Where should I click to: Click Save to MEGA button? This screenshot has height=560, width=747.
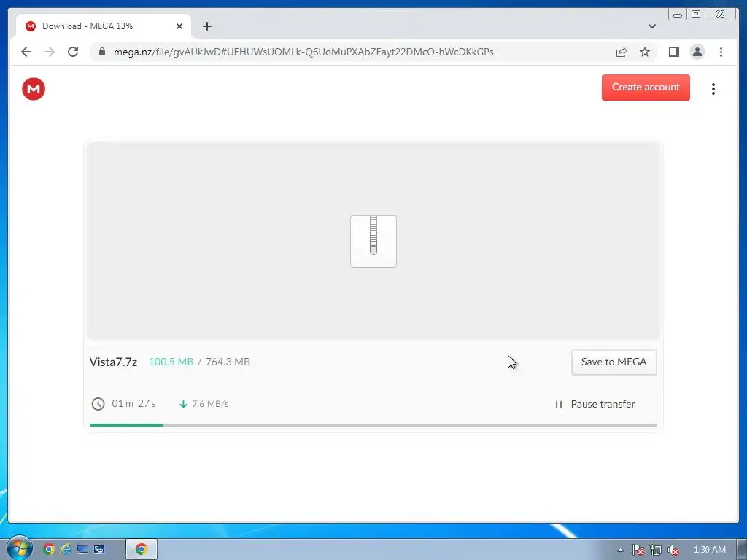pyautogui.click(x=614, y=362)
